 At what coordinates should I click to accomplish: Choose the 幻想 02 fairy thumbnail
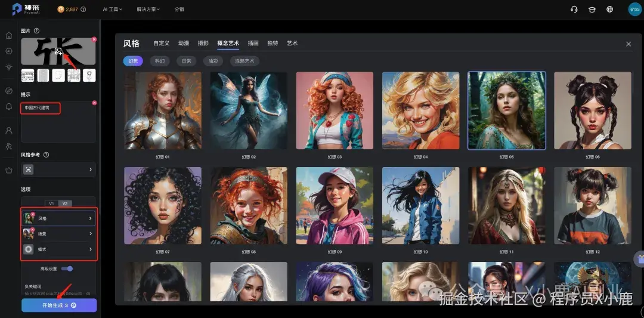[249, 110]
